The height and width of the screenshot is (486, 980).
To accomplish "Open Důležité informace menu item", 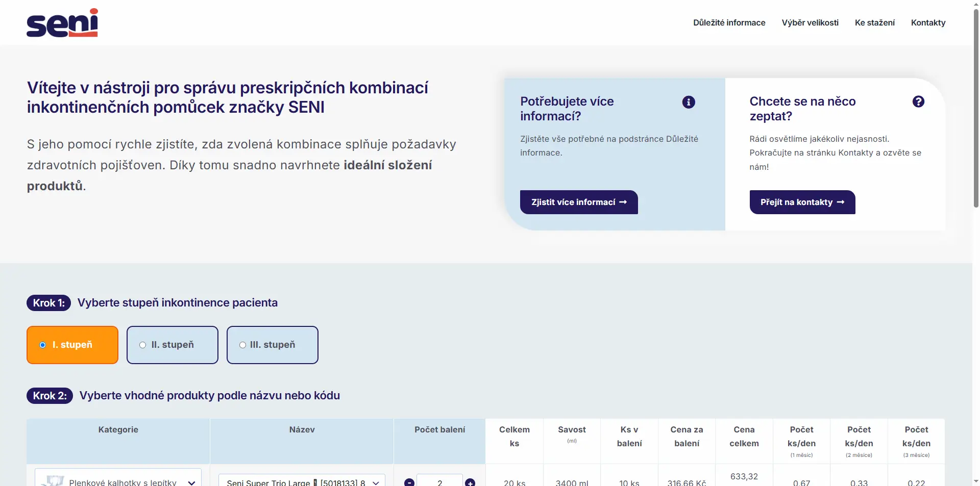I will (x=729, y=22).
